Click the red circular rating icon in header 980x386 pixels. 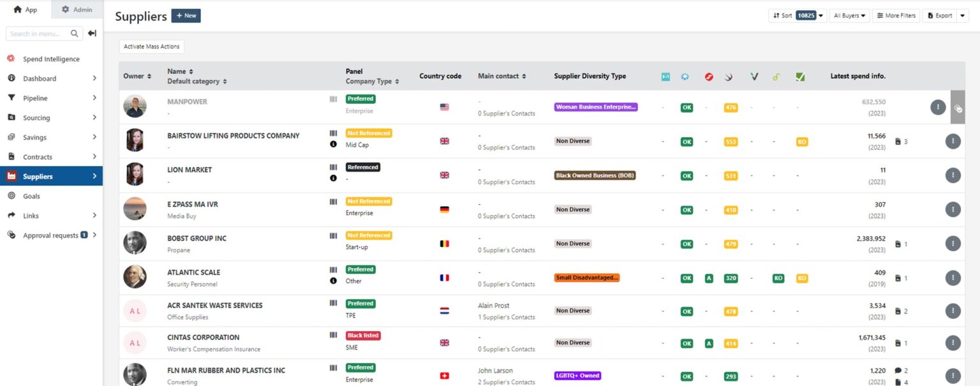pyautogui.click(x=709, y=76)
